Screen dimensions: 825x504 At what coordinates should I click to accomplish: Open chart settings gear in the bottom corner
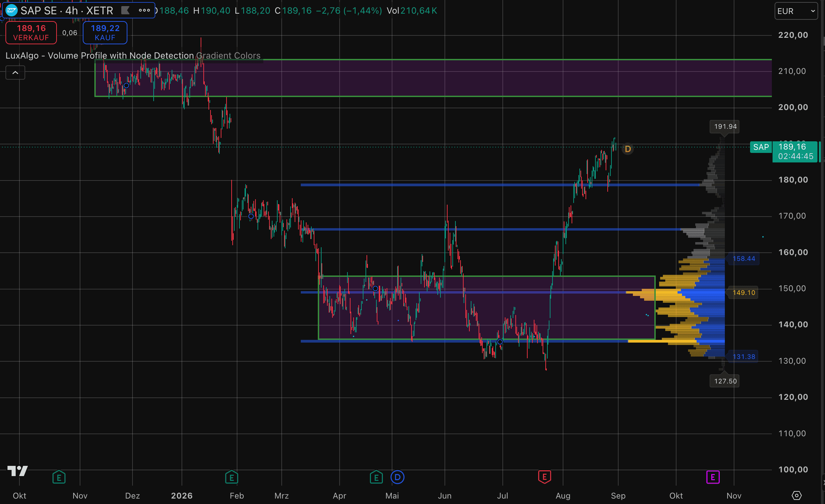coord(797,495)
